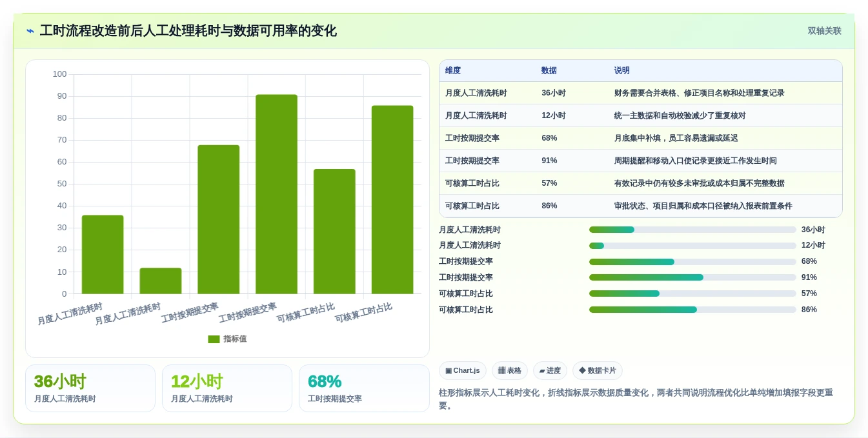The width and height of the screenshot is (868, 438).
Task: Open the 68% 工时按期提交率 KPI card
Action: point(364,388)
